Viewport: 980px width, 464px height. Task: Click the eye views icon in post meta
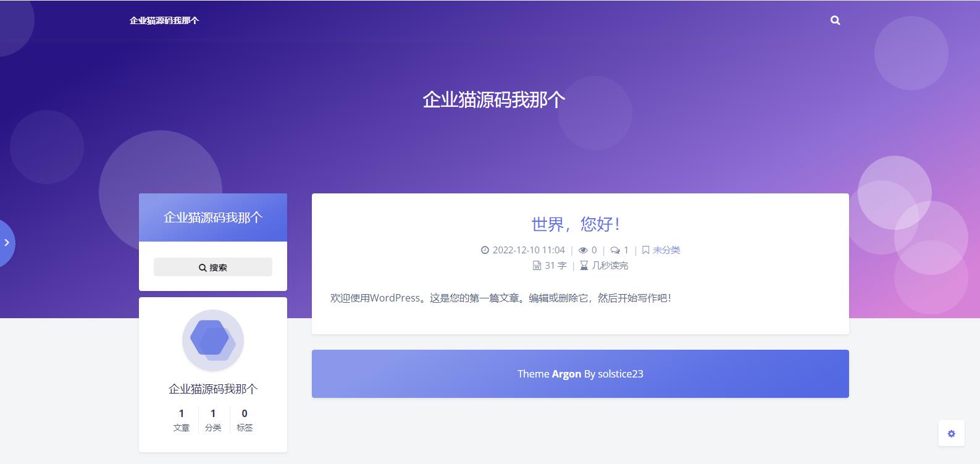click(x=583, y=250)
